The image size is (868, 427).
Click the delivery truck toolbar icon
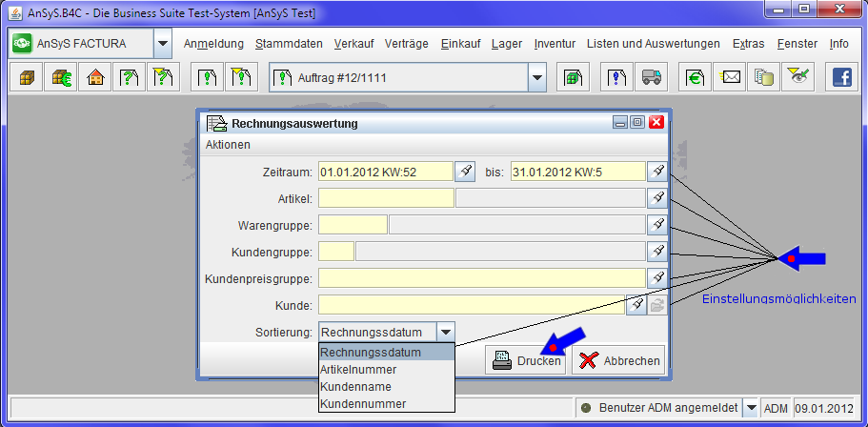coord(651,77)
